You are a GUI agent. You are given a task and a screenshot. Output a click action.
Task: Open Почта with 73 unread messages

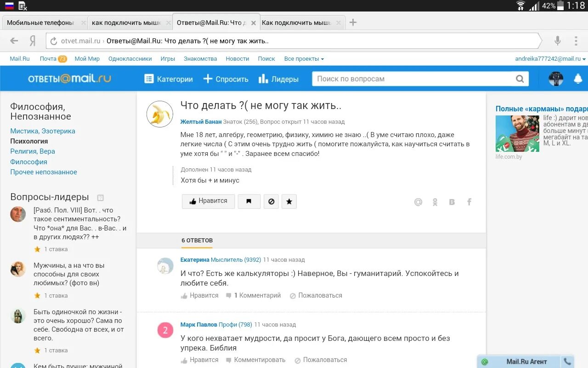53,59
